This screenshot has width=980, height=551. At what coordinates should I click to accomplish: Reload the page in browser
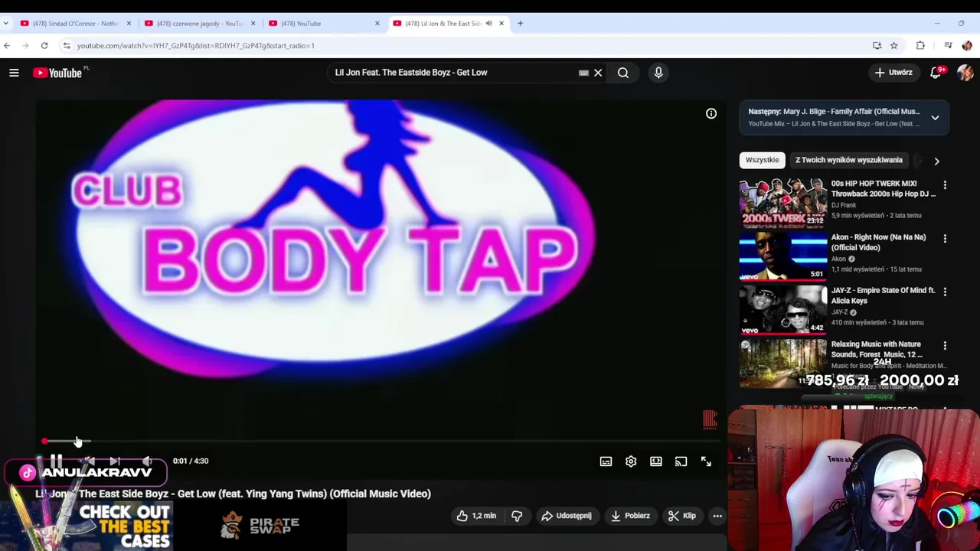click(44, 46)
